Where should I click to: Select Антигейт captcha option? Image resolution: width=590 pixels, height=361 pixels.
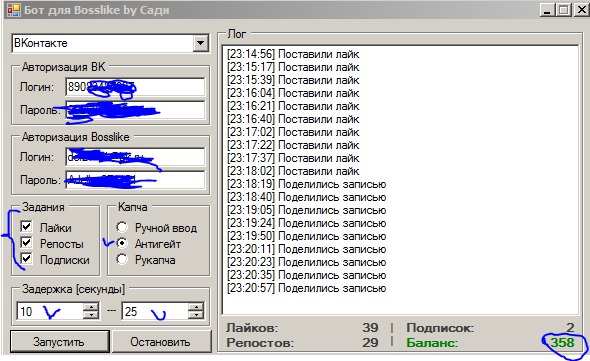[122, 243]
